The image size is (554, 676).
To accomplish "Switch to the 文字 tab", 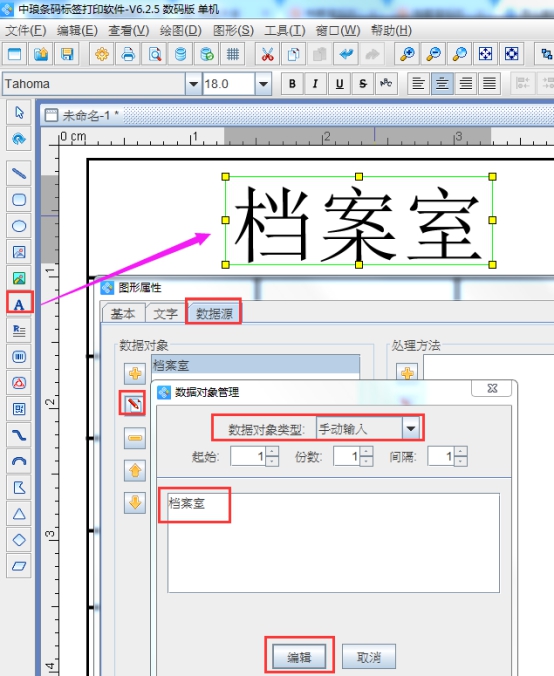I will (166, 313).
